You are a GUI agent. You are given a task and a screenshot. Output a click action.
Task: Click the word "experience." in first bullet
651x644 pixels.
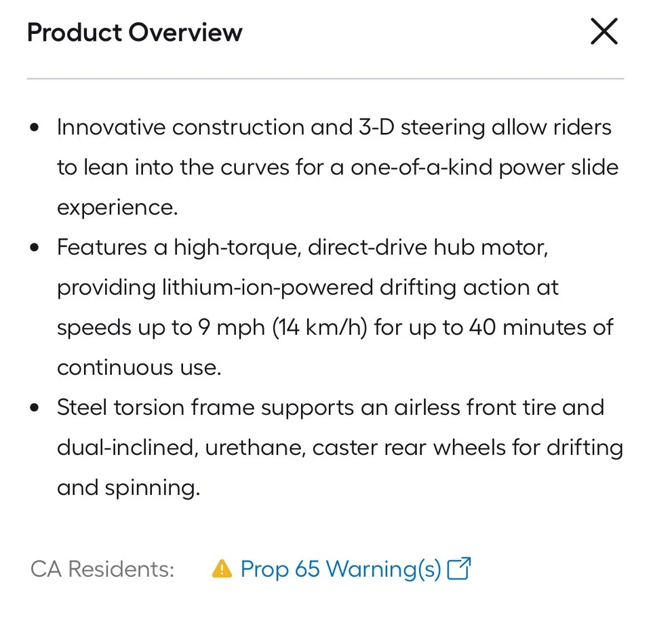pyautogui.click(x=117, y=207)
